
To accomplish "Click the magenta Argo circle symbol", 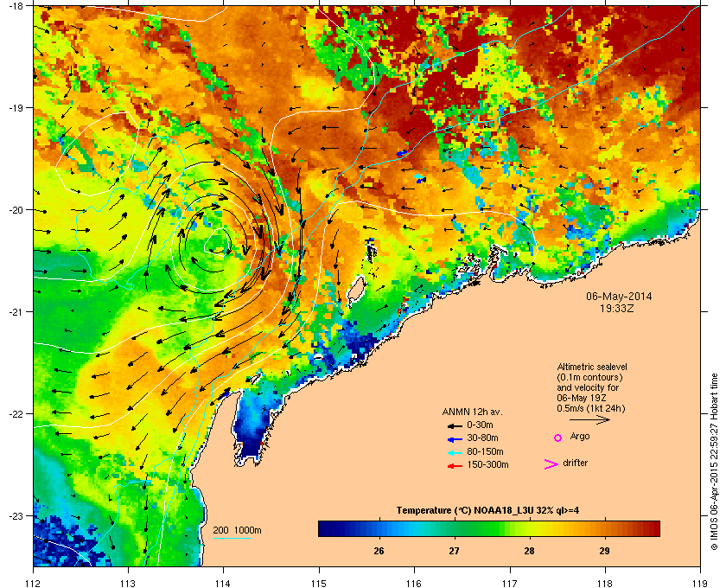I will (558, 438).
